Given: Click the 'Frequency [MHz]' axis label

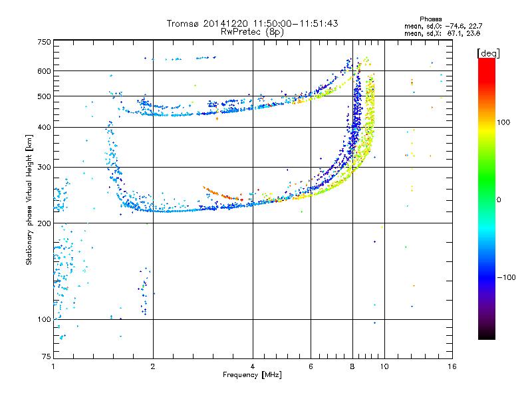Looking at the screenshot, I should (x=252, y=375).
